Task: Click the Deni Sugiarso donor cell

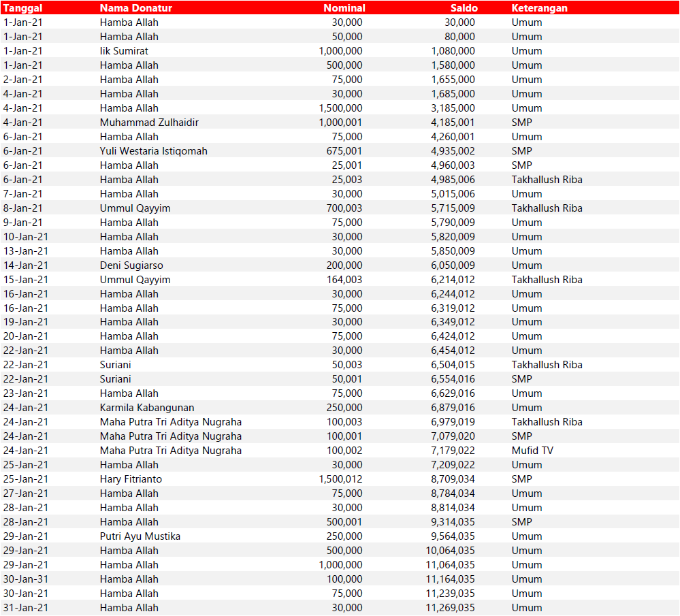Action: click(x=131, y=265)
